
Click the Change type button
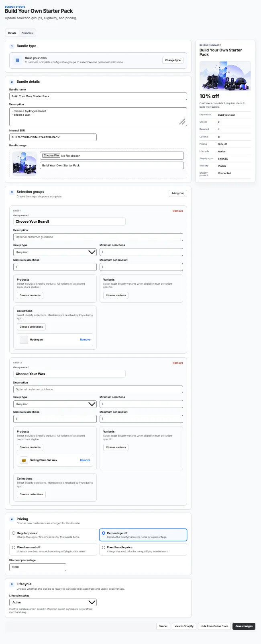(173, 60)
